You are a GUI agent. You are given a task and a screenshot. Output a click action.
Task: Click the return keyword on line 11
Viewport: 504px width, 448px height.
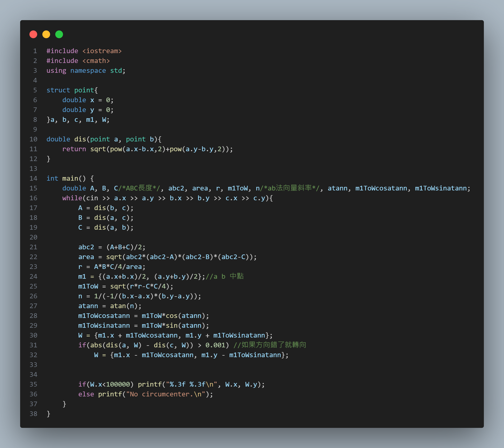(x=74, y=149)
